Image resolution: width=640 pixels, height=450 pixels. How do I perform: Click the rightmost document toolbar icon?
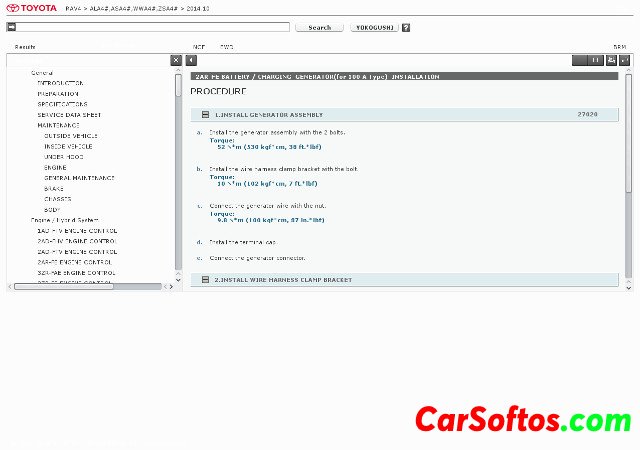click(x=625, y=60)
